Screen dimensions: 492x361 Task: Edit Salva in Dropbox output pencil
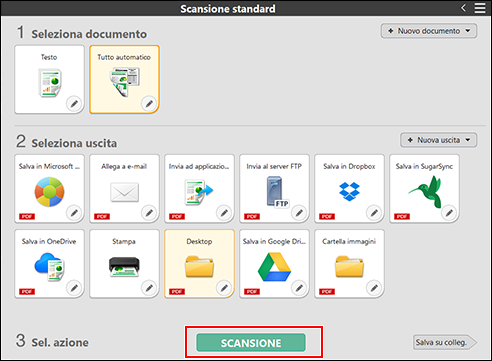pyautogui.click(x=374, y=212)
